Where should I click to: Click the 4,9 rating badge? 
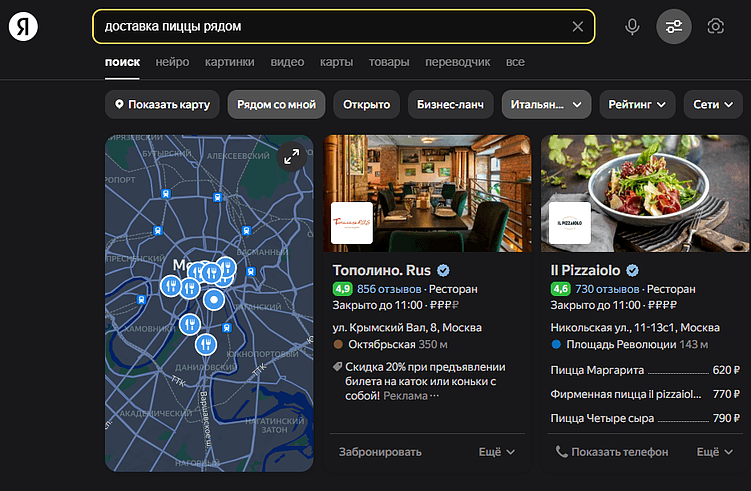point(342,289)
